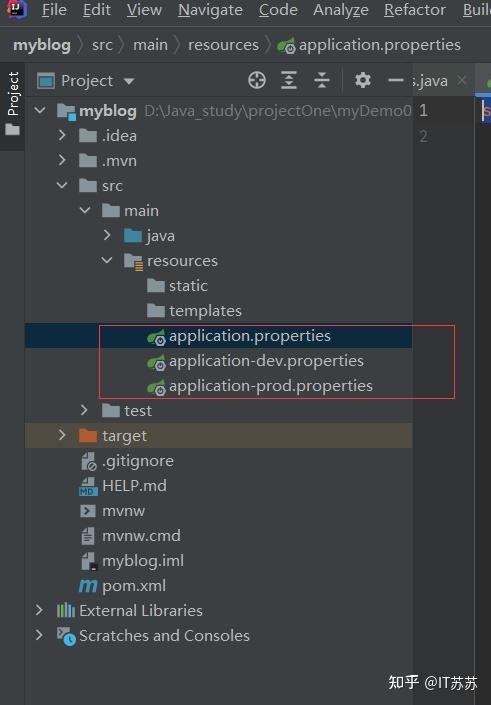Viewport: 491px width, 705px height.
Task: Click the HELP.md markdown file icon
Action: pos(87,486)
